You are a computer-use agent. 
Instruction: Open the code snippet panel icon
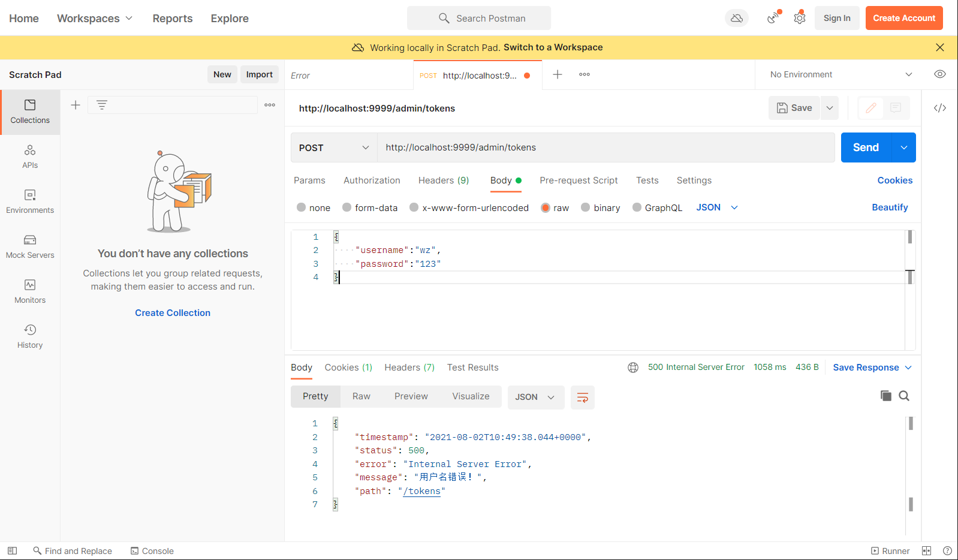click(940, 108)
